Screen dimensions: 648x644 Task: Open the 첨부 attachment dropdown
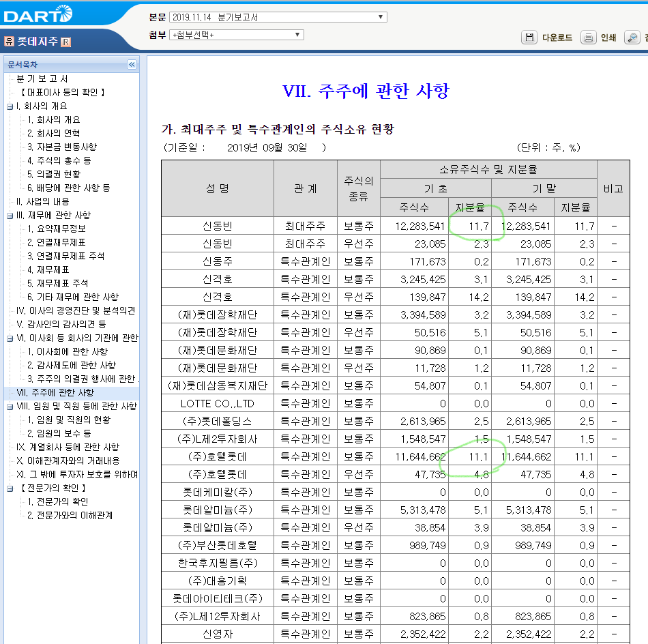tap(237, 35)
